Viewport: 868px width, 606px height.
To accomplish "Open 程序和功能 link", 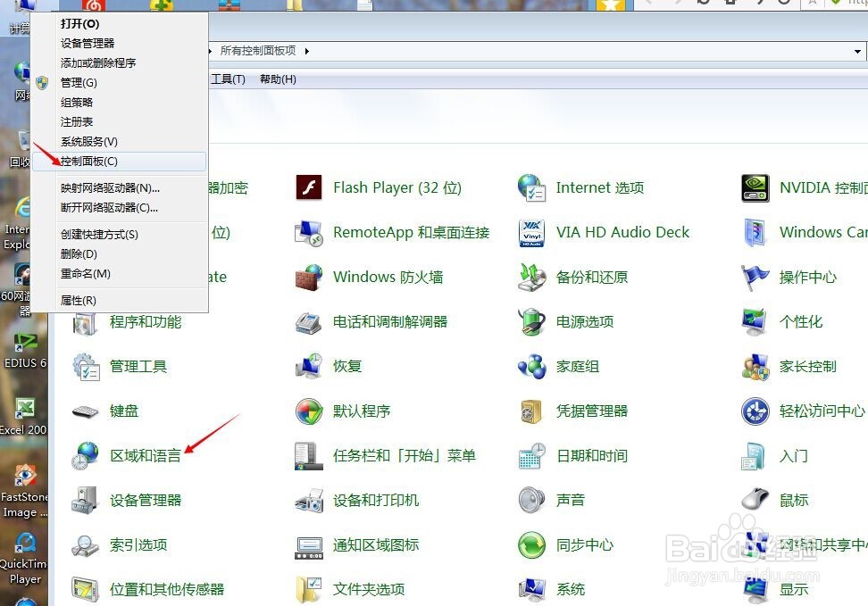I will pos(146,322).
